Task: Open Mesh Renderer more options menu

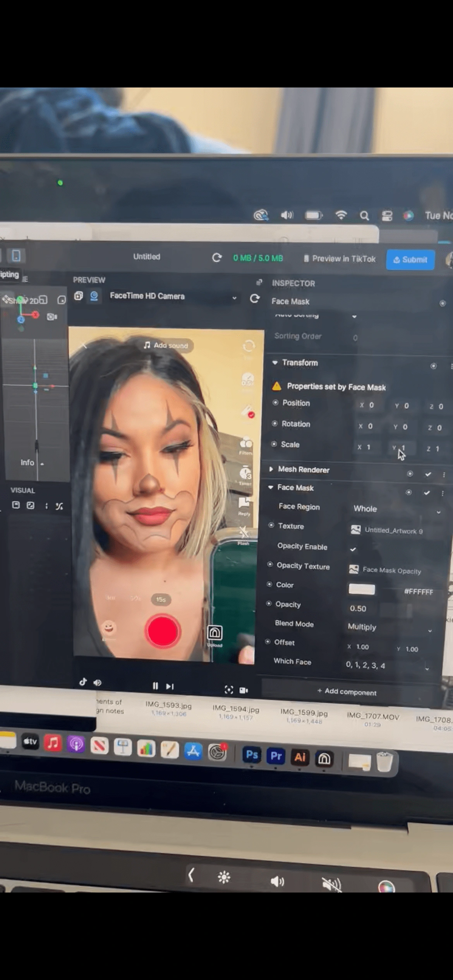Action: (444, 475)
